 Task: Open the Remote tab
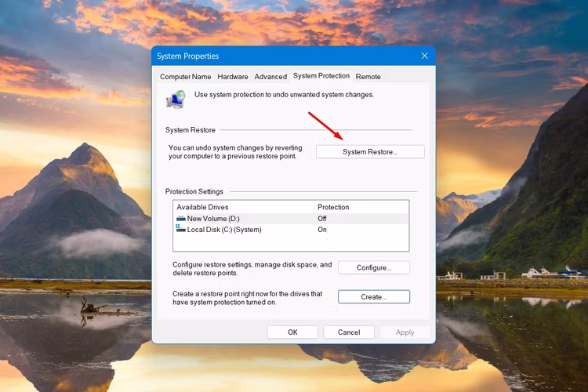[368, 77]
